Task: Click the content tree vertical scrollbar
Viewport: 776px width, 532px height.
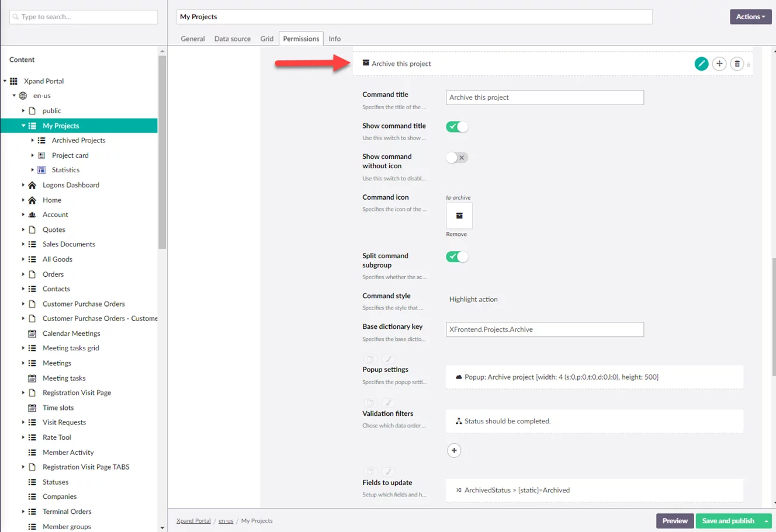Action: tap(162, 152)
